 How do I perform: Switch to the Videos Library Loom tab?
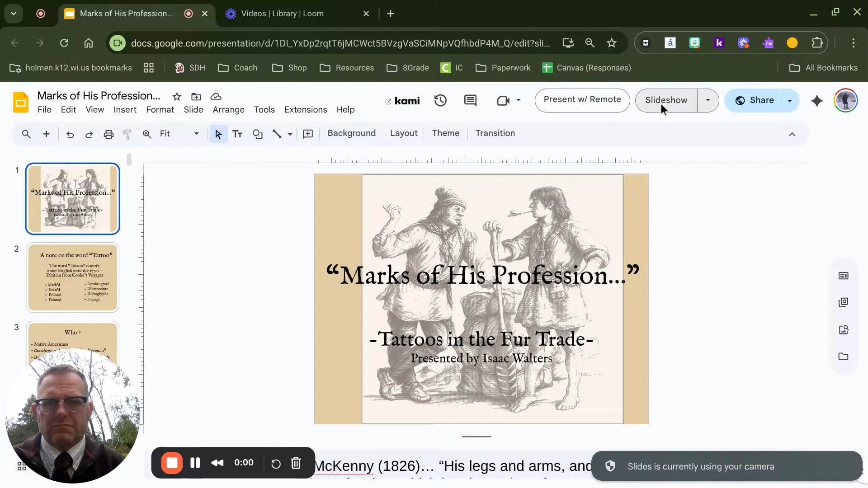[282, 14]
